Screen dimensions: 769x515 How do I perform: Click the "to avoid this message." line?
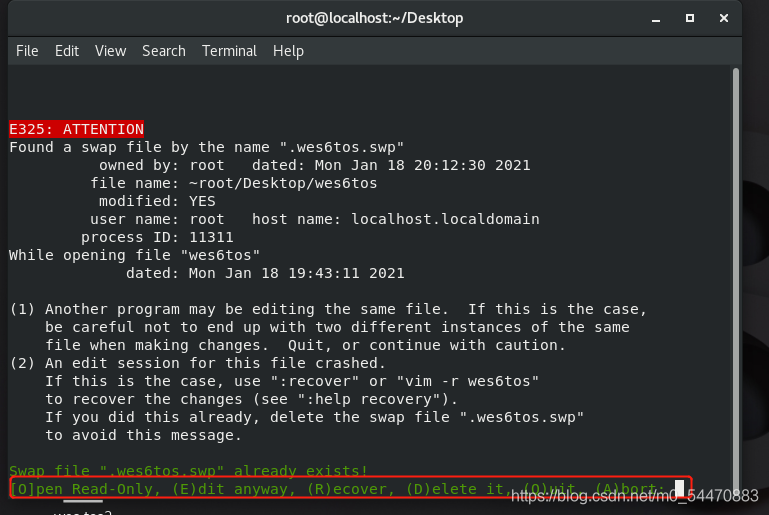(x=143, y=435)
